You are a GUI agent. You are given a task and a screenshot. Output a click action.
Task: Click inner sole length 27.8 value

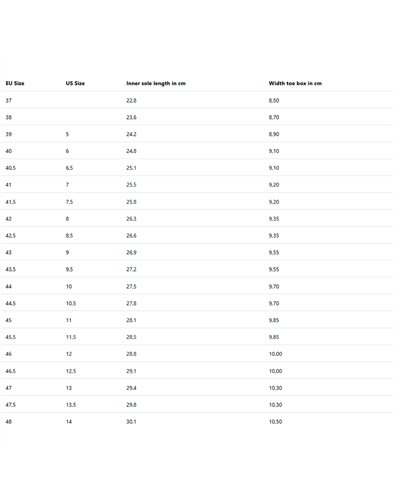coord(131,303)
